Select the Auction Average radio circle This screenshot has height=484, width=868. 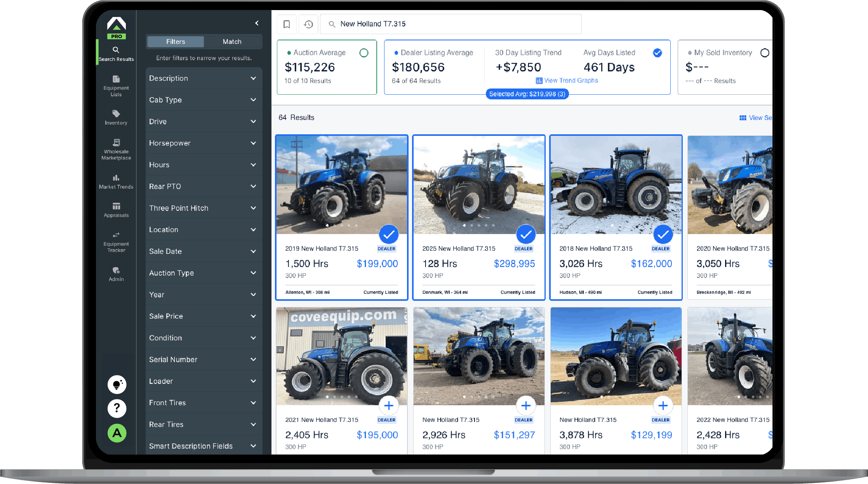364,53
